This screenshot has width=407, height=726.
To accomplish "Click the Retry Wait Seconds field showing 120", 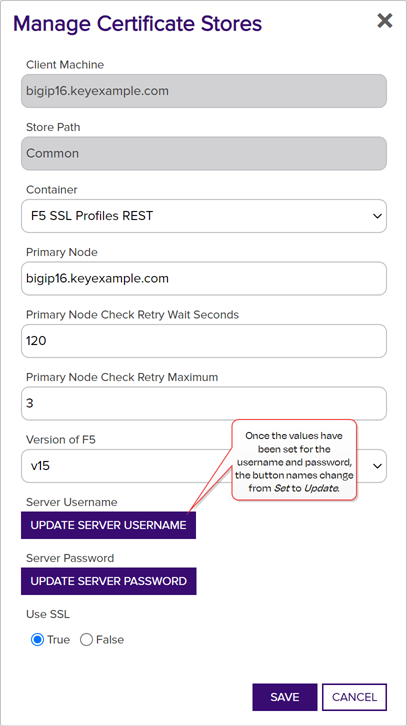I will tap(204, 341).
